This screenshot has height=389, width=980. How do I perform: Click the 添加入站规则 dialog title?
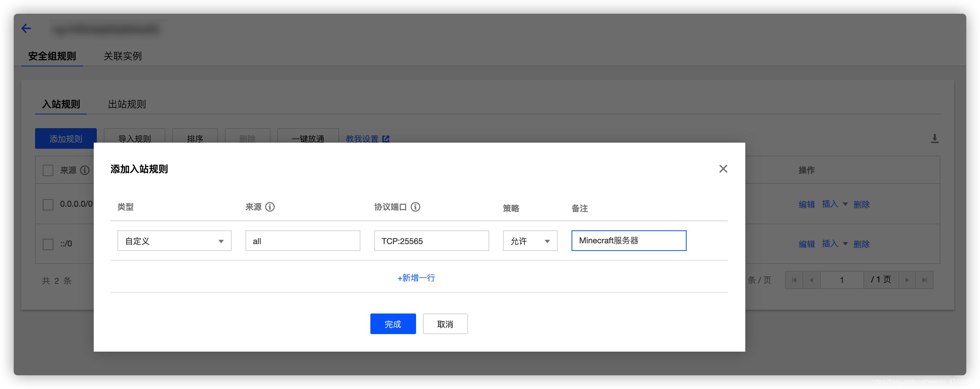pyautogui.click(x=139, y=169)
